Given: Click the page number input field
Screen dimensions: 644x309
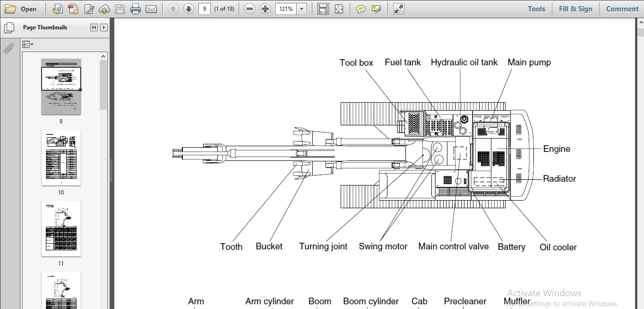Looking at the screenshot, I should (x=205, y=9).
